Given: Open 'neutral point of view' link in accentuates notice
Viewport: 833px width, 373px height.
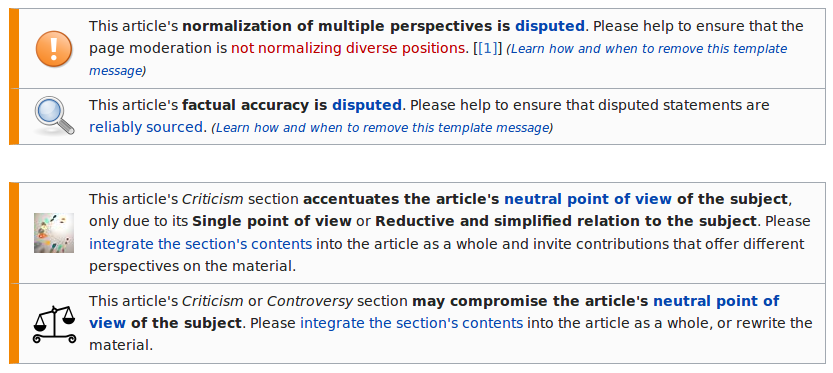Looking at the screenshot, I should tap(588, 199).
